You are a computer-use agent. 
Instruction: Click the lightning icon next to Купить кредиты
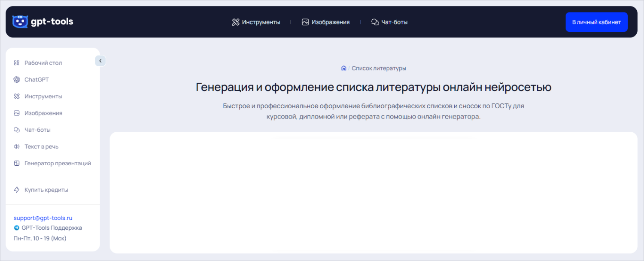[16, 189]
